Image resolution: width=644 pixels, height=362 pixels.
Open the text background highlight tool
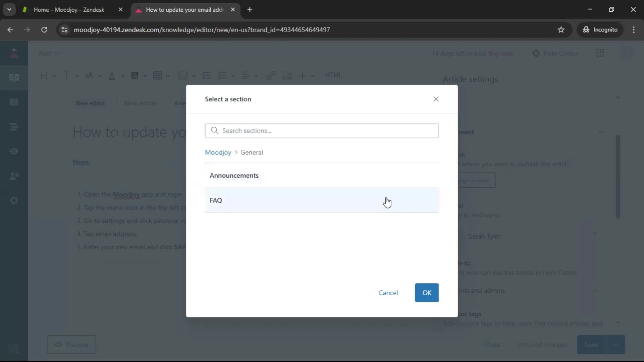139,75
